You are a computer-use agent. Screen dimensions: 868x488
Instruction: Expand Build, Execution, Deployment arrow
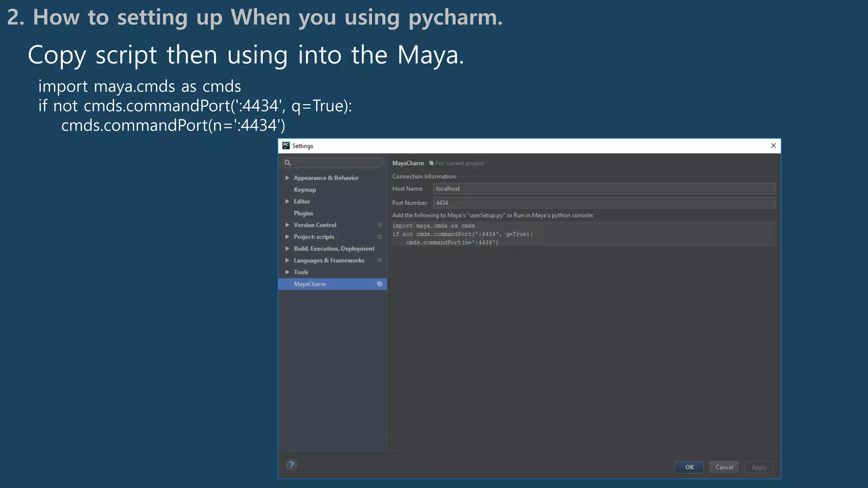[x=287, y=249]
